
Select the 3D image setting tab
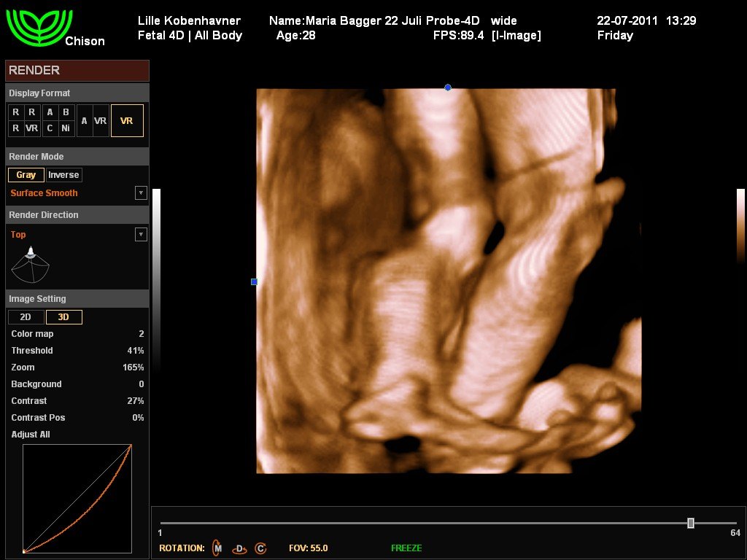[63, 317]
